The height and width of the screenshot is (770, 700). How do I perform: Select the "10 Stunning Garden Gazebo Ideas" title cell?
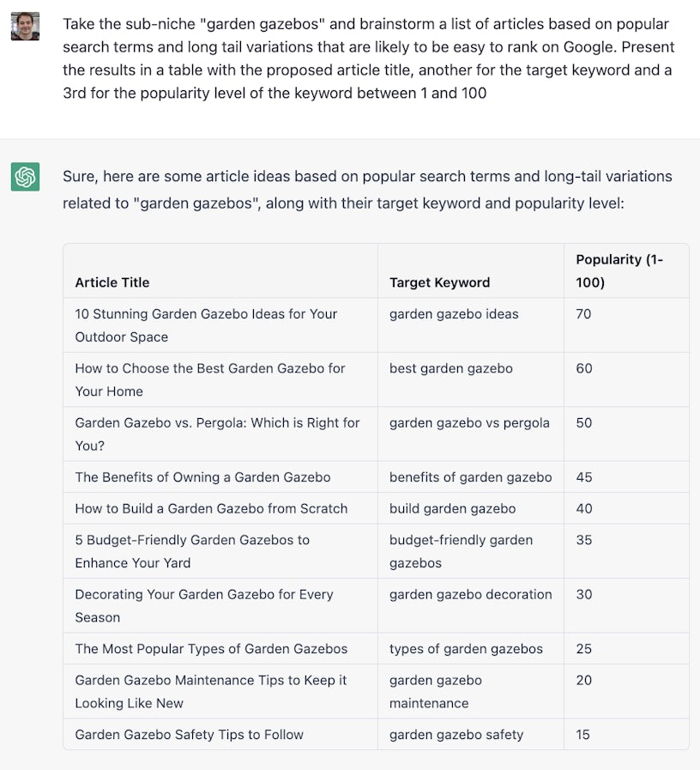[206, 325]
